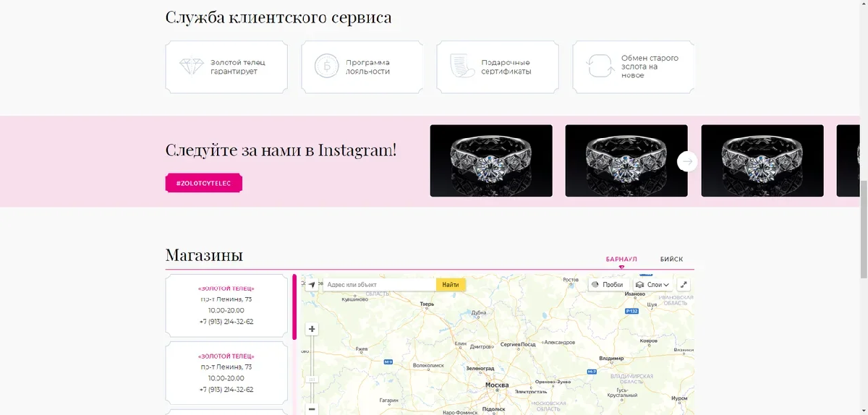
Task: Open the Подарочные сертификаты card
Action: 498,67
